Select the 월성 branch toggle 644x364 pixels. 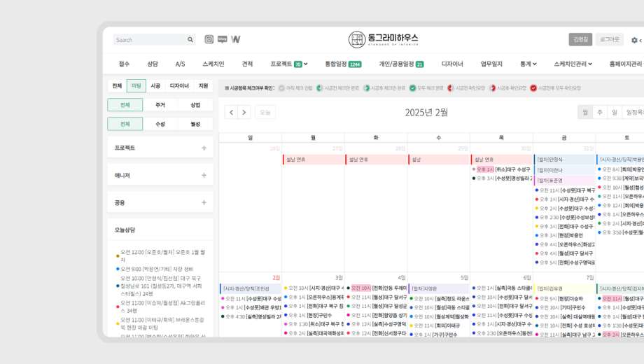(195, 124)
